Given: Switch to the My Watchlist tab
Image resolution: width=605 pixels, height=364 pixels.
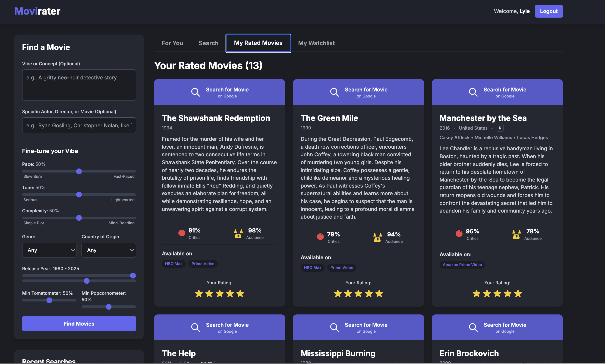Looking at the screenshot, I should tap(316, 43).
